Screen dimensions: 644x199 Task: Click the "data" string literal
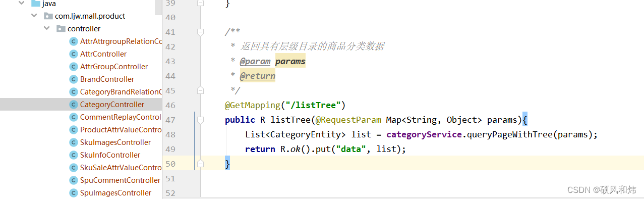[351, 150]
